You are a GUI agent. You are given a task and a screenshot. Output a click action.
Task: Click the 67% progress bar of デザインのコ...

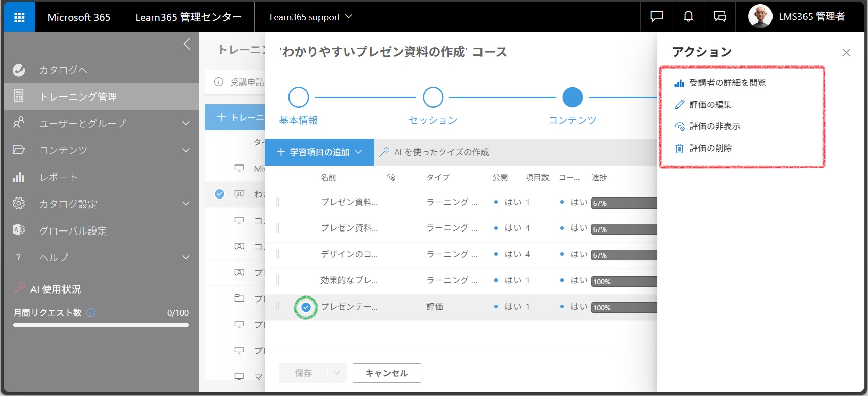(x=624, y=255)
